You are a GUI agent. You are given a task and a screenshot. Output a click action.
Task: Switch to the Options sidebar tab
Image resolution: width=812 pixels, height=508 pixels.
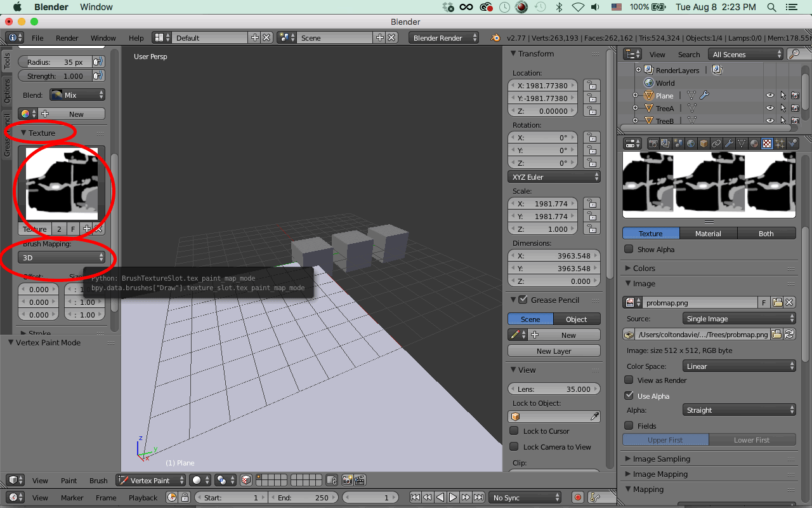pyautogui.click(x=7, y=91)
